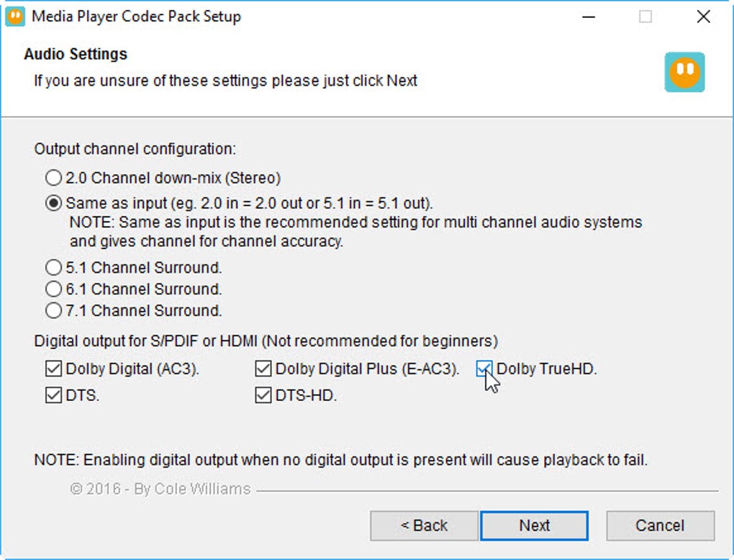Toggle the DTS checkbox

pyautogui.click(x=53, y=395)
